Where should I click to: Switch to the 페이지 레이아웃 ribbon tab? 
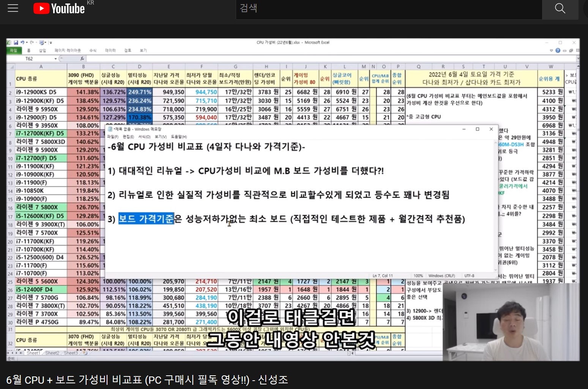(x=68, y=51)
